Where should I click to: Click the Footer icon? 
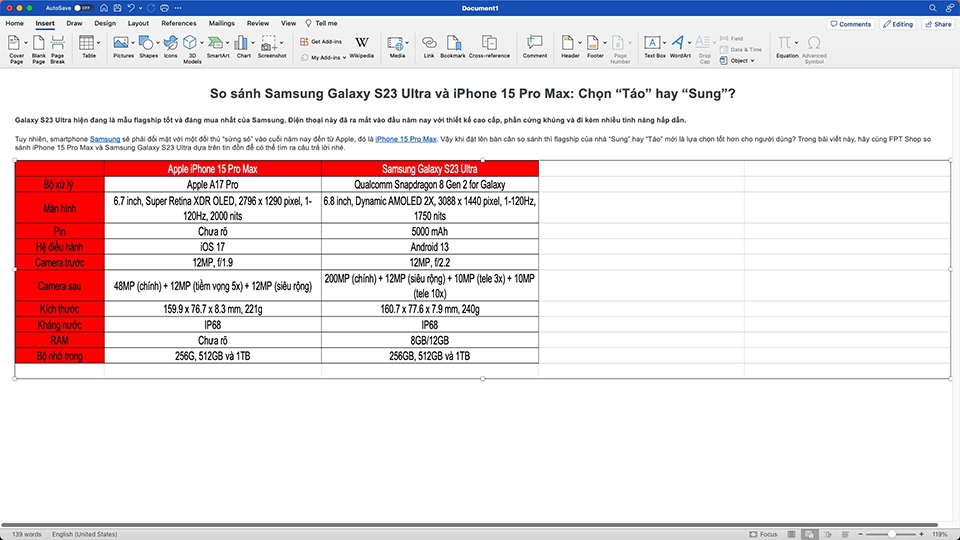593,43
